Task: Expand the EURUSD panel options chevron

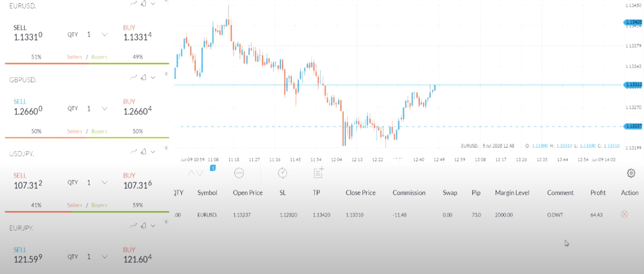Action: (153, 3)
